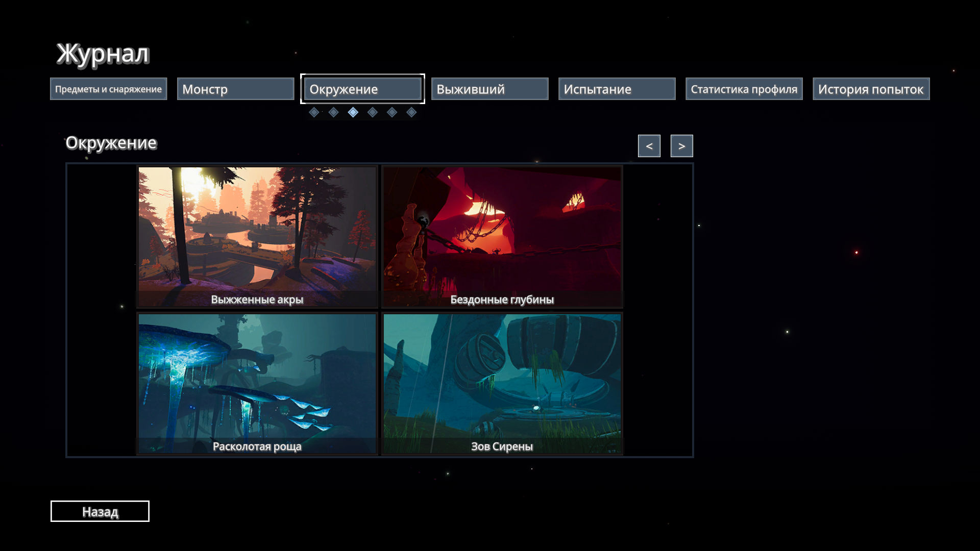980x551 pixels.
Task: Open the Статистика профиля tab
Action: [x=744, y=89]
